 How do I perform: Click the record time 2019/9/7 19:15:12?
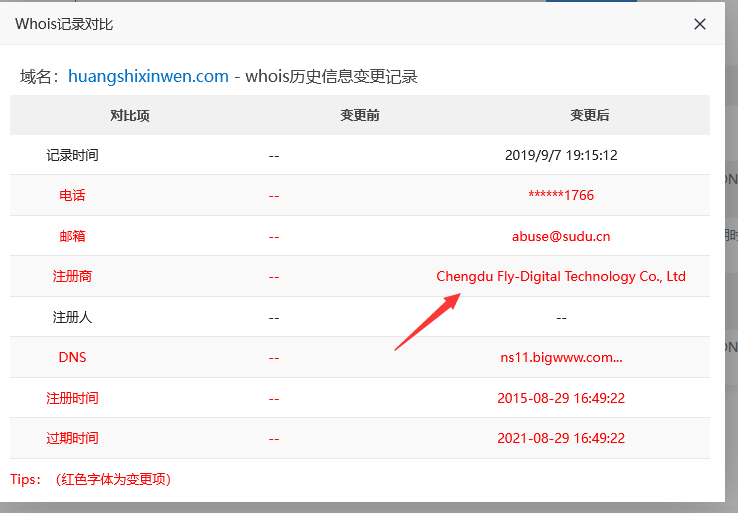(561, 155)
